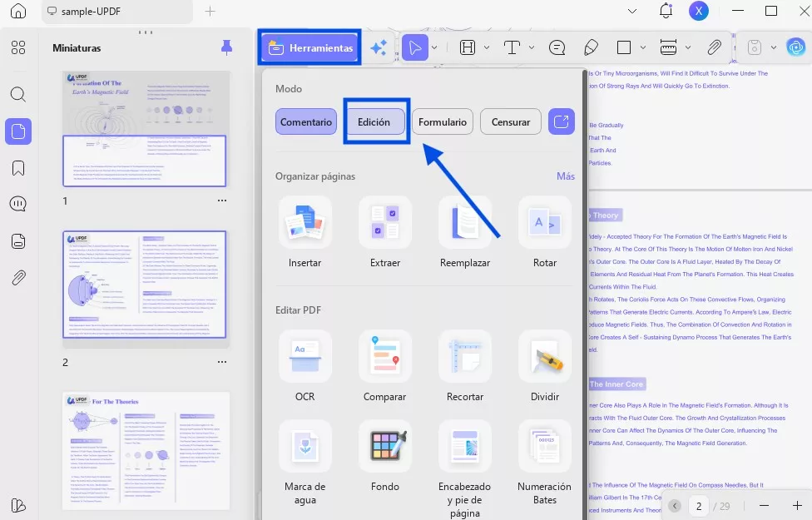Open the notifications bell
This screenshot has height=520, width=812.
(x=666, y=11)
